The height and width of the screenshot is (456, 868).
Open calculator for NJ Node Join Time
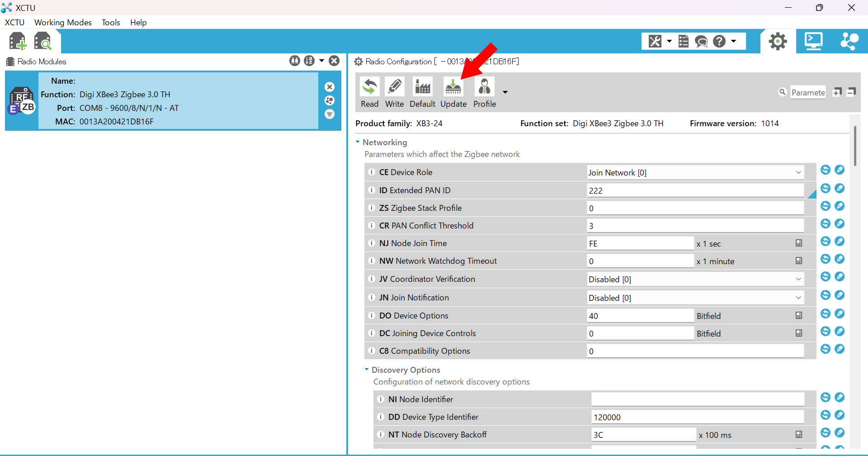(x=799, y=243)
